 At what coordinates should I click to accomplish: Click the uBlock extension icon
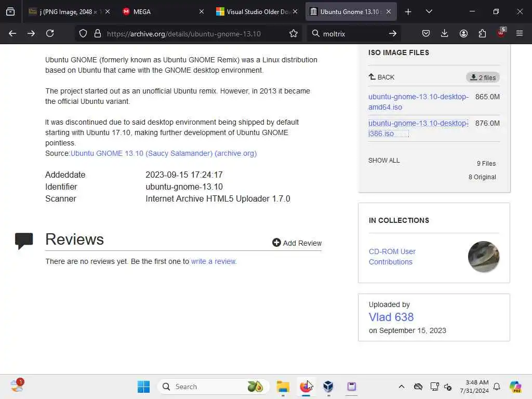(x=501, y=33)
